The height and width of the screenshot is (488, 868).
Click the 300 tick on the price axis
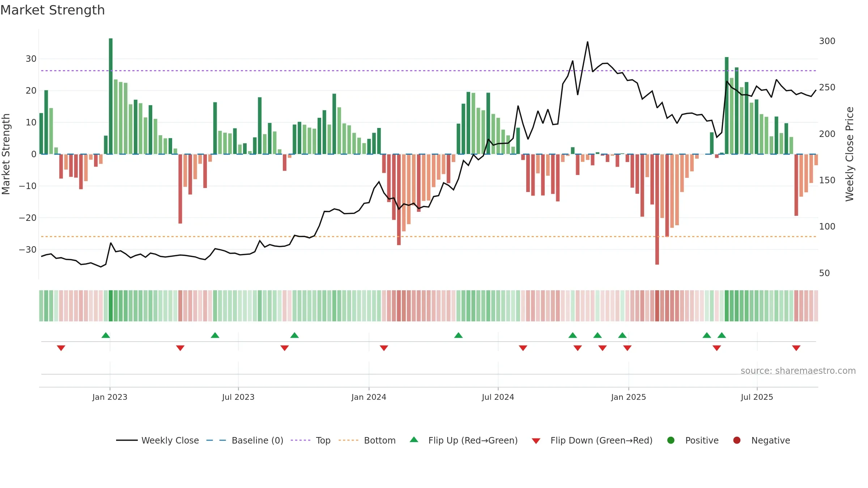coord(827,41)
